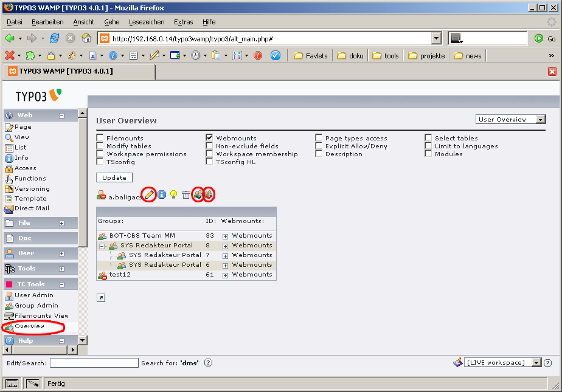
Task: Expand Webmounts for group ID 8
Action: 225,246
